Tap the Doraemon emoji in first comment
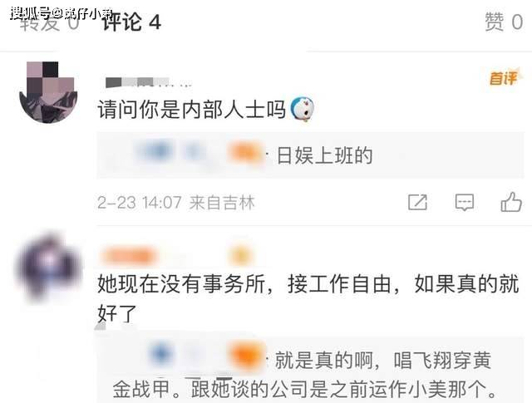This screenshot has height=403, width=532. point(303,109)
